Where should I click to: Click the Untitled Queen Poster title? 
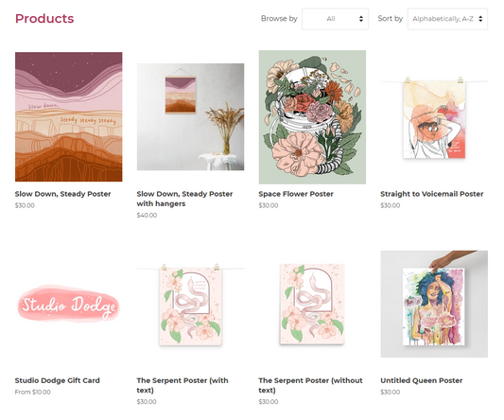[422, 380]
